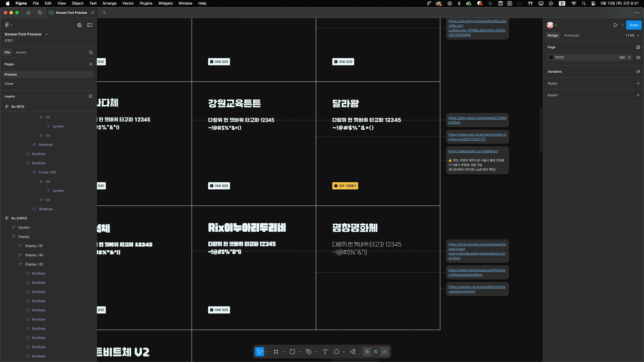Select the Text tool
Image resolution: width=644 pixels, height=362 pixels.
click(325, 352)
